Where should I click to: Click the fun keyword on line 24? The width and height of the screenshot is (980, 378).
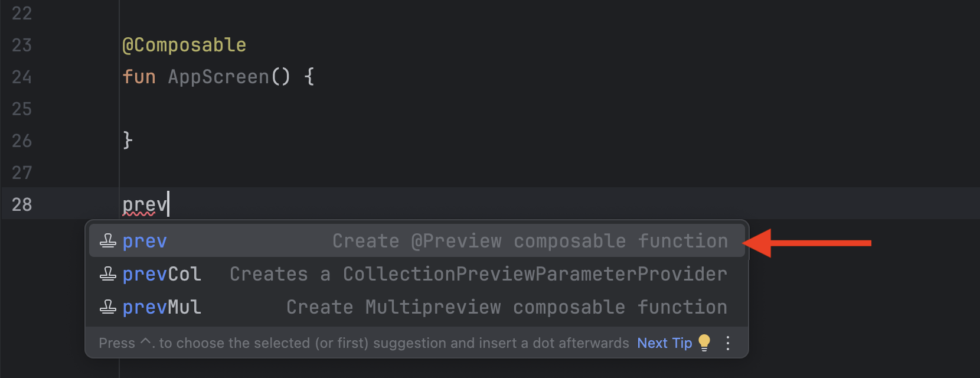pos(139,77)
